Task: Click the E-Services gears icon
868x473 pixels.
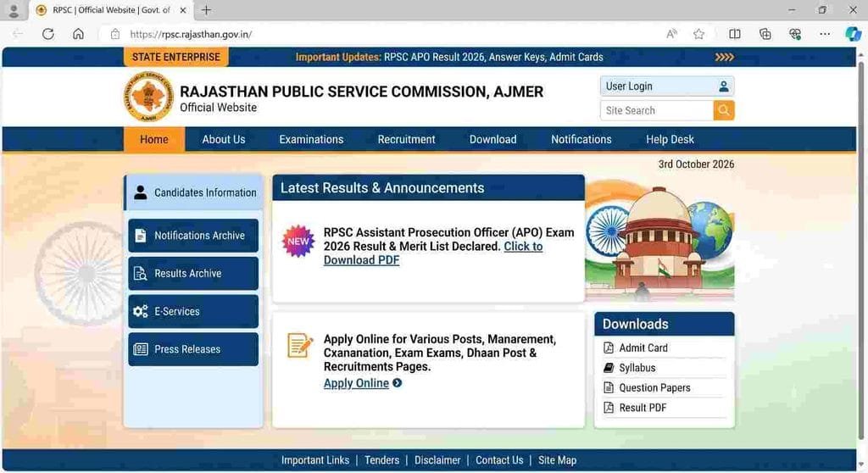Action: click(x=141, y=311)
